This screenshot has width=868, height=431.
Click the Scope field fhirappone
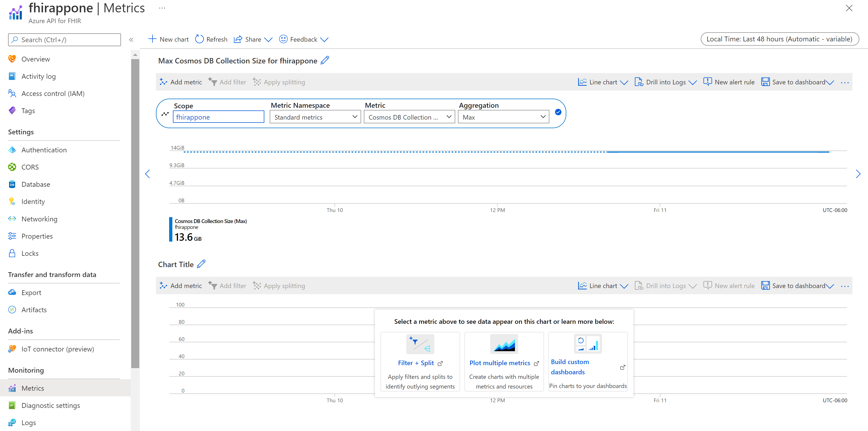point(218,117)
